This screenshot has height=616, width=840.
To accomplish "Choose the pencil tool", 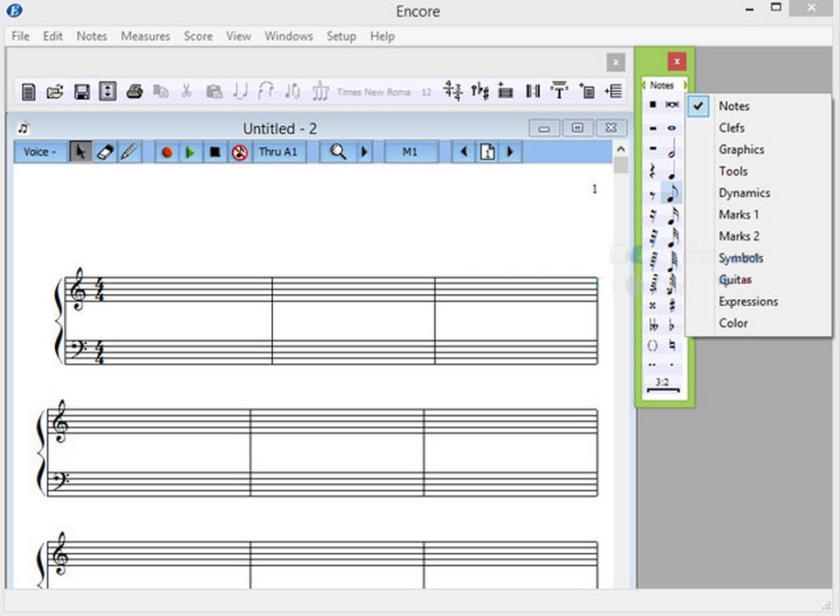I will tap(129, 152).
